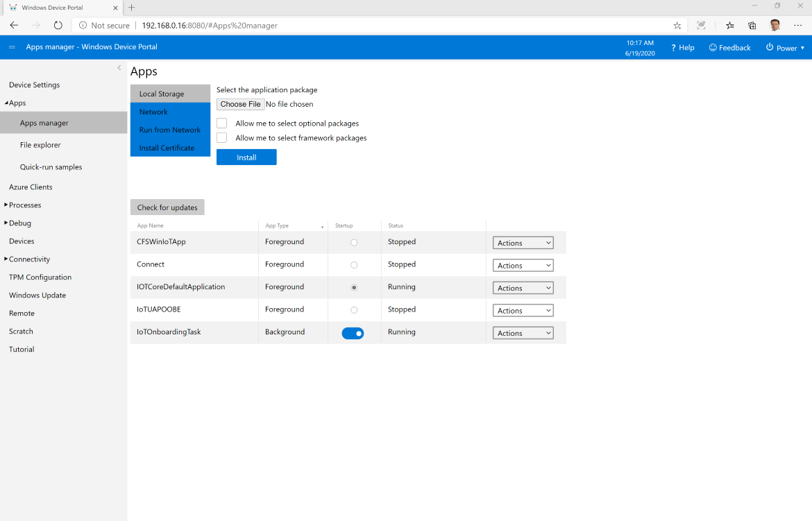Open the browser profile avatar

point(775,26)
